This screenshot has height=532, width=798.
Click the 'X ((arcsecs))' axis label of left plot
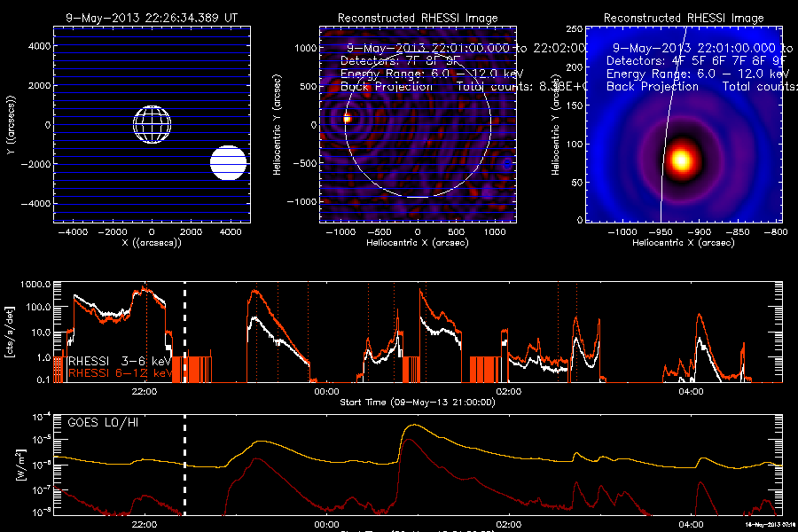pyautogui.click(x=152, y=243)
